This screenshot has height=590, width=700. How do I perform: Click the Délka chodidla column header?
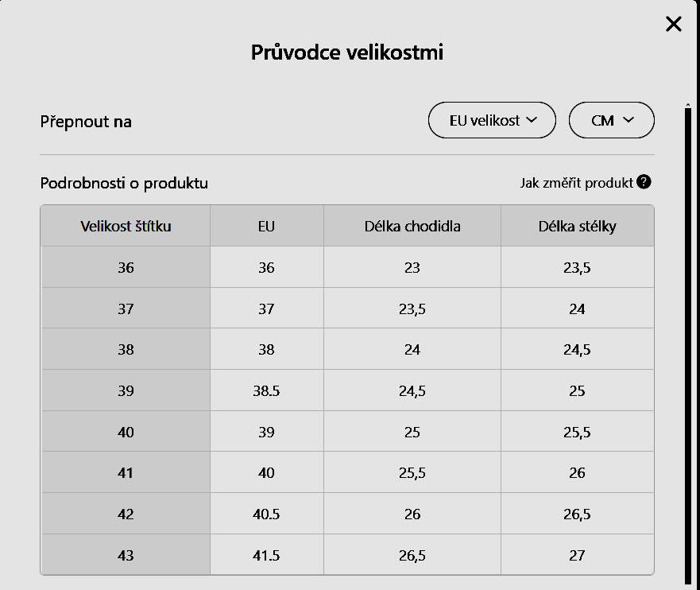[412, 226]
